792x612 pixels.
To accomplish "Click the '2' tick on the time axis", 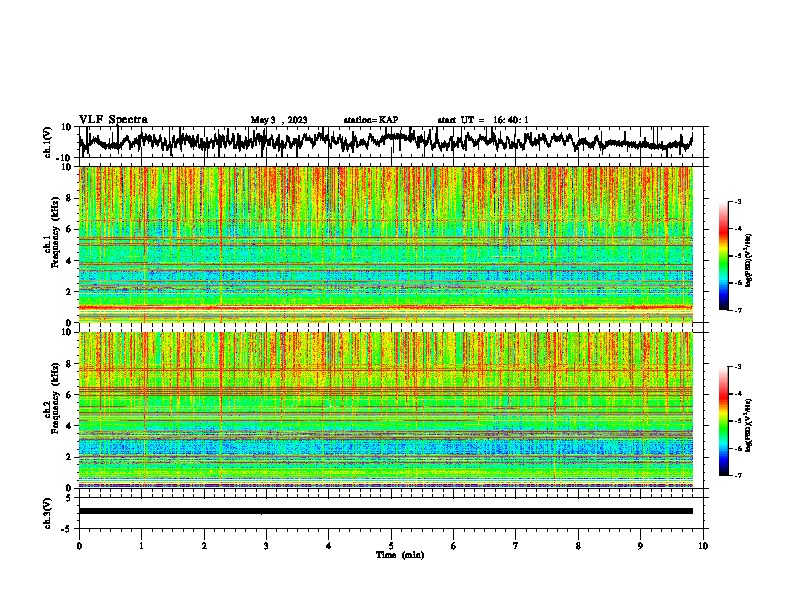I will 204,546.
